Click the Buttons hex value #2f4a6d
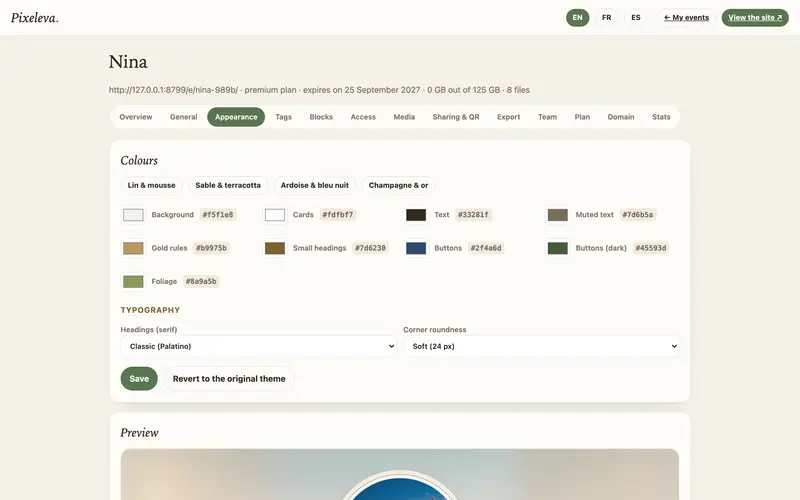 pos(486,248)
